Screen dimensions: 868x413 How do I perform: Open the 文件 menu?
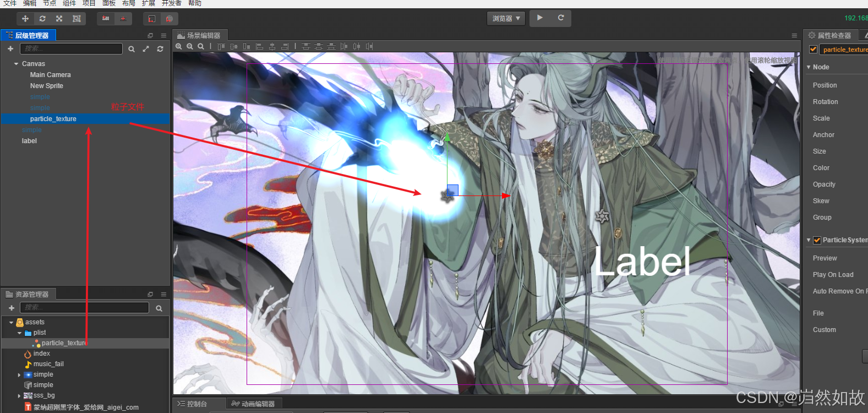coord(10,3)
